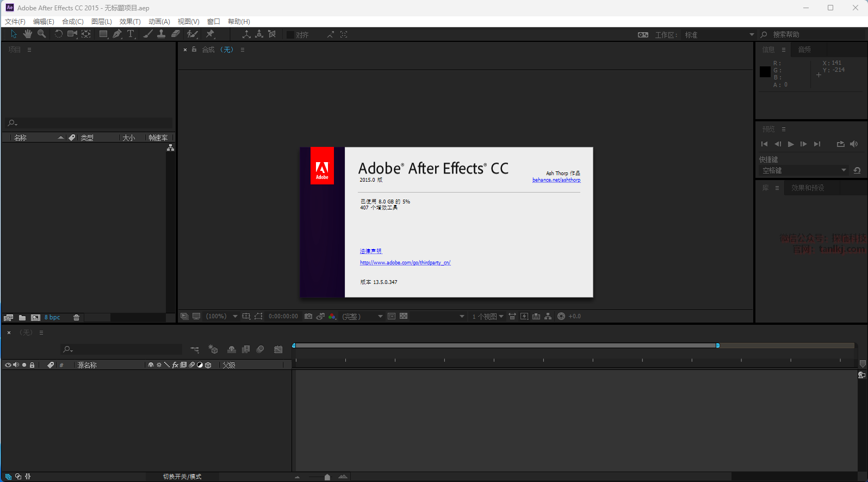Click the timeline zoom slider handle
This screenshot has width=868, height=482.
click(x=327, y=477)
